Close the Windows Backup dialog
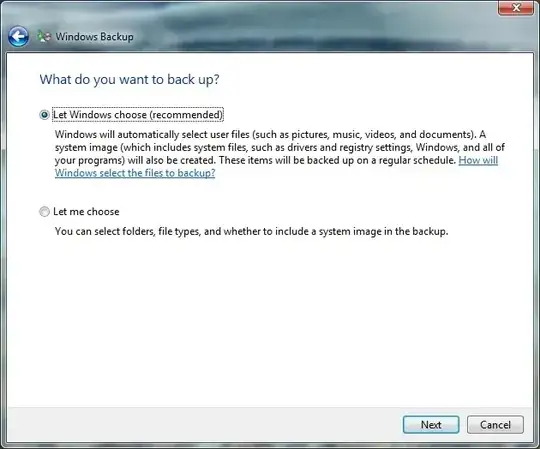Image resolution: width=540 pixels, height=449 pixels. (x=516, y=8)
